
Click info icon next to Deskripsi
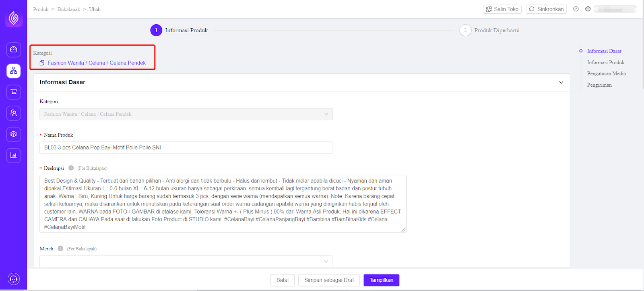(x=71, y=168)
